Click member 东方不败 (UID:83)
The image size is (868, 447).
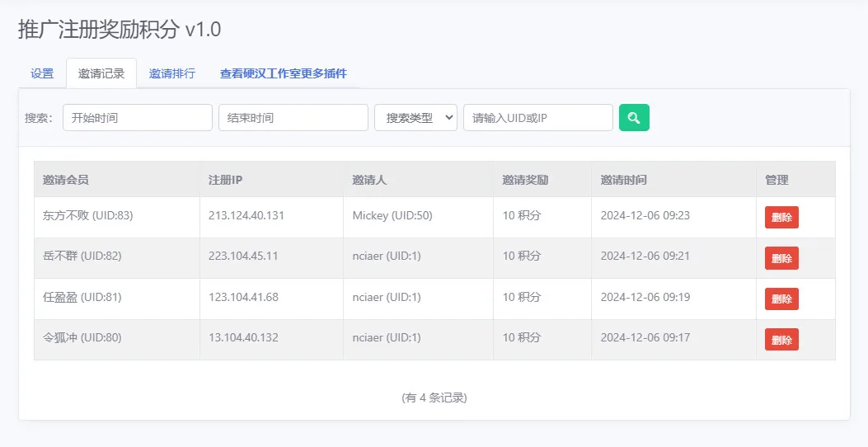[88, 215]
